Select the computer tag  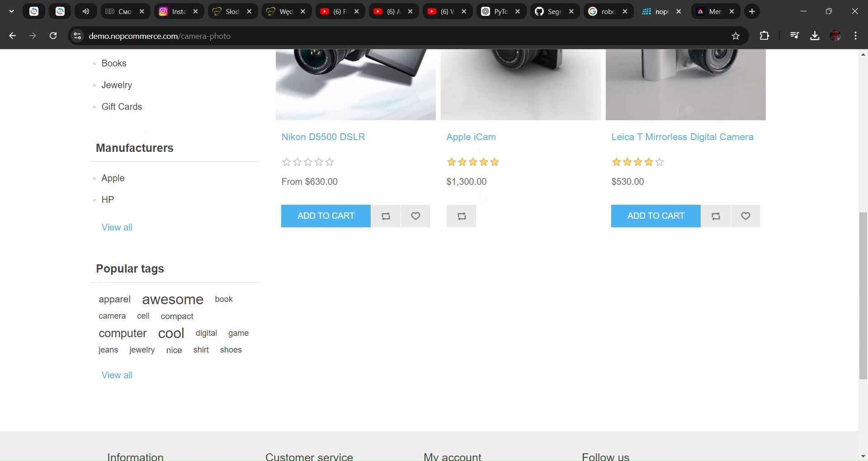(123, 333)
